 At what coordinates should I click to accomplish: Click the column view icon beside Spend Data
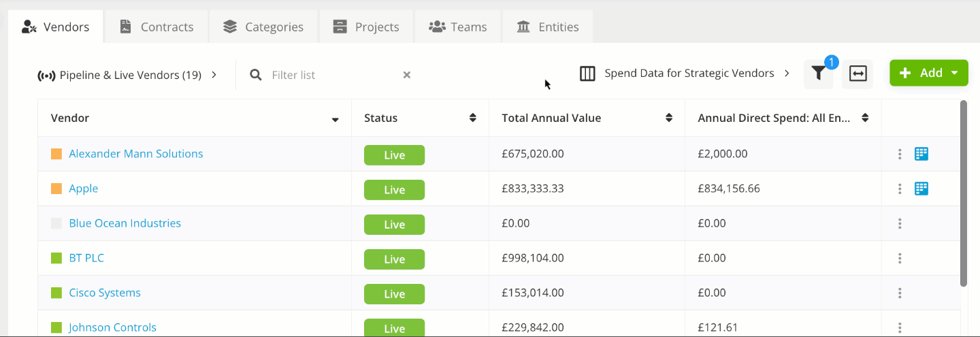pos(587,74)
